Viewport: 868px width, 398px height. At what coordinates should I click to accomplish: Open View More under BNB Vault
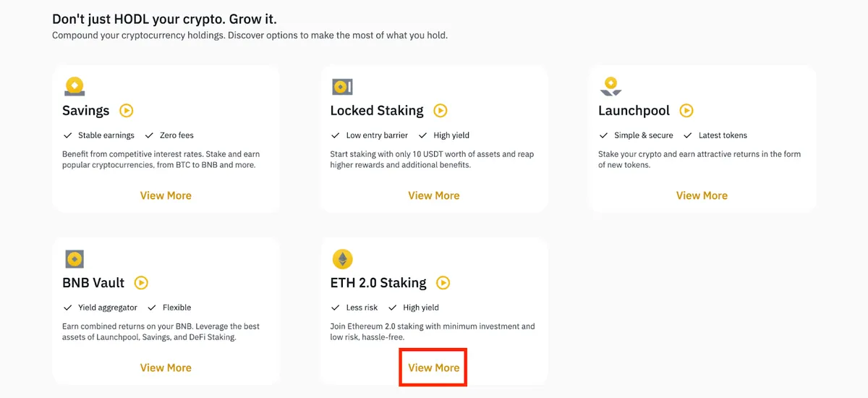166,368
